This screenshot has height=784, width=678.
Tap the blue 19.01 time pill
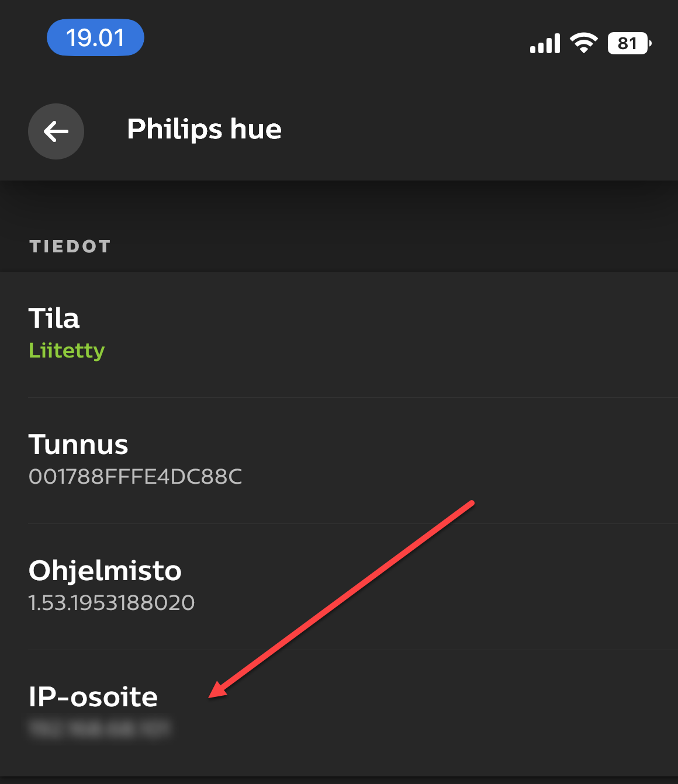point(95,38)
